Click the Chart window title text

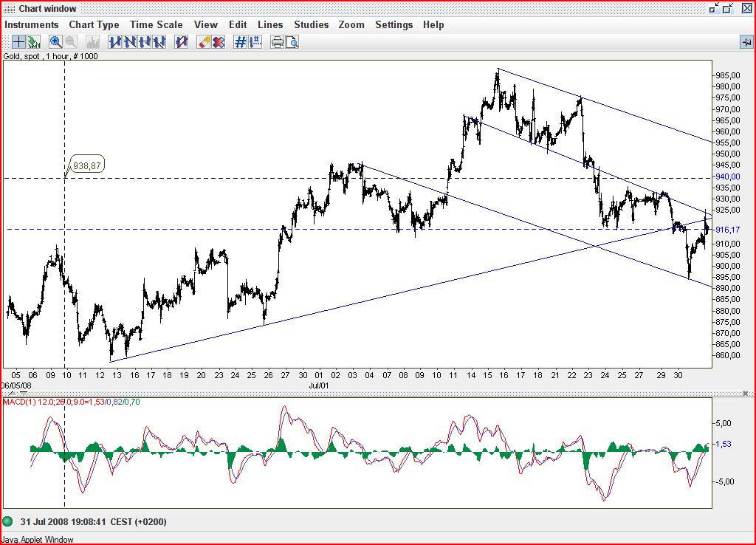pyautogui.click(x=47, y=9)
